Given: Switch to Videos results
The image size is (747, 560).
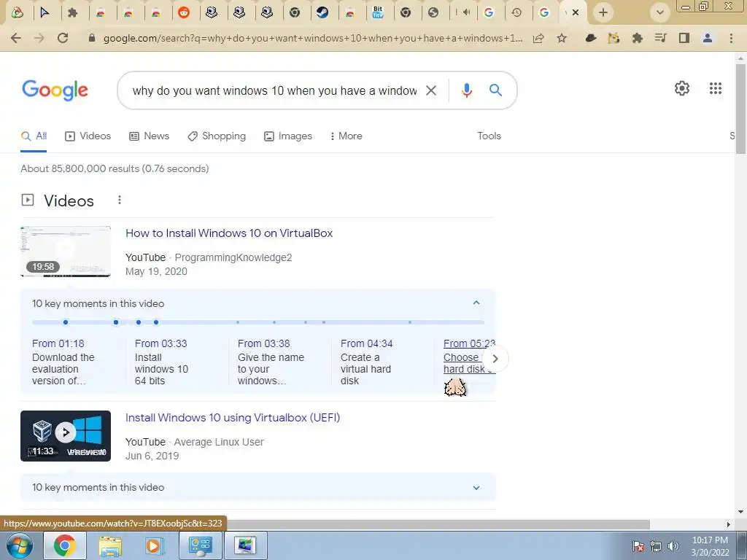Looking at the screenshot, I should click(88, 136).
